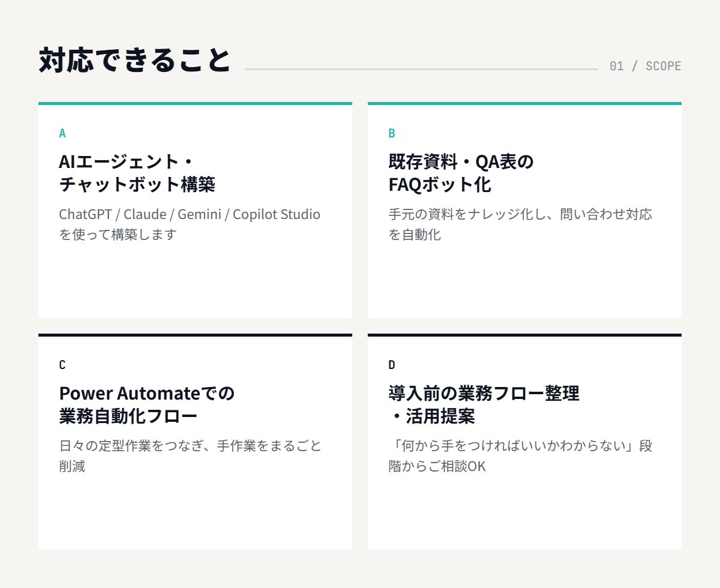720x588 pixels.
Task: Click the 01 / SCOPE label
Action: [x=645, y=66]
